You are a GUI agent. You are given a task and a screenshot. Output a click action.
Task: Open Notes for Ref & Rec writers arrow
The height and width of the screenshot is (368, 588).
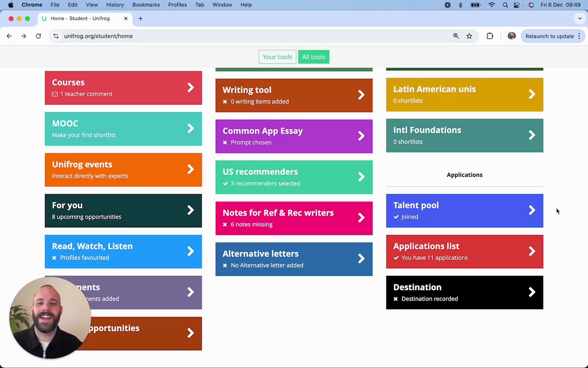pyautogui.click(x=362, y=218)
